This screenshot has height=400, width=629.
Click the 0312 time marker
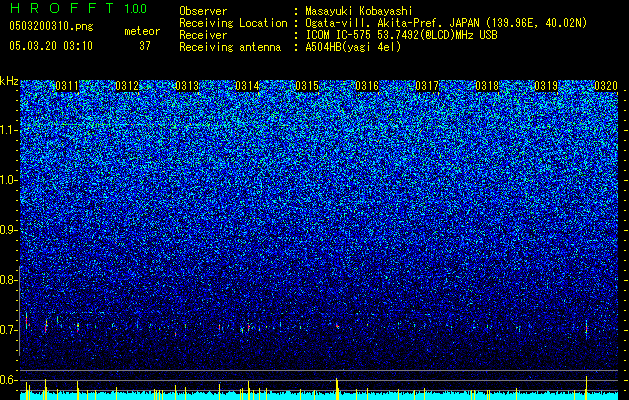click(x=127, y=86)
